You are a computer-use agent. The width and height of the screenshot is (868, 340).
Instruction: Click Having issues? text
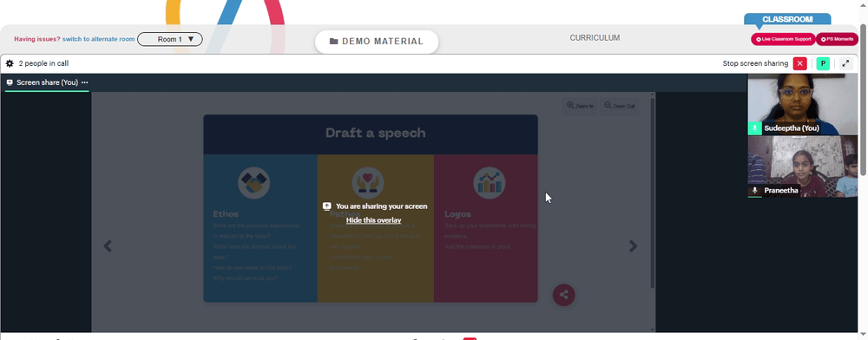point(37,39)
